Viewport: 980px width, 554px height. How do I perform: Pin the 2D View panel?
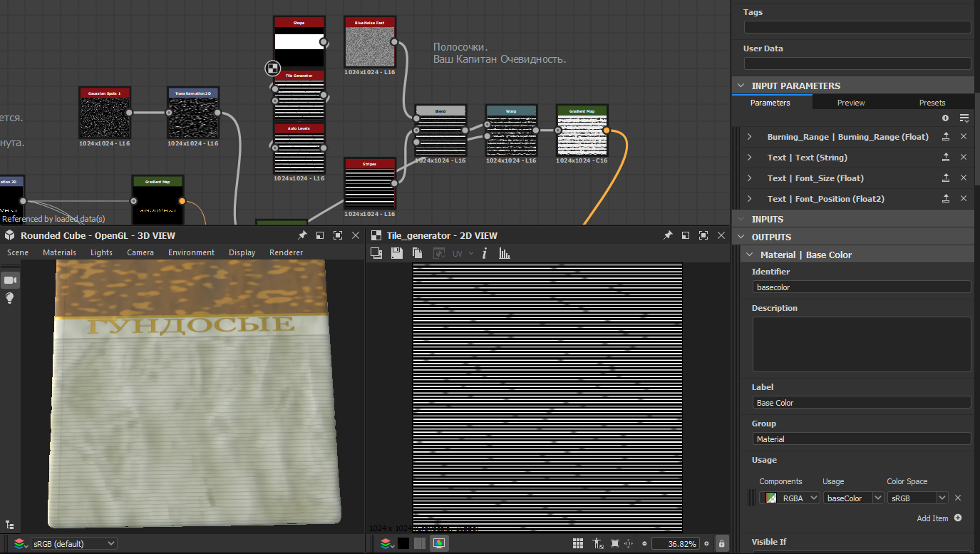[668, 235]
